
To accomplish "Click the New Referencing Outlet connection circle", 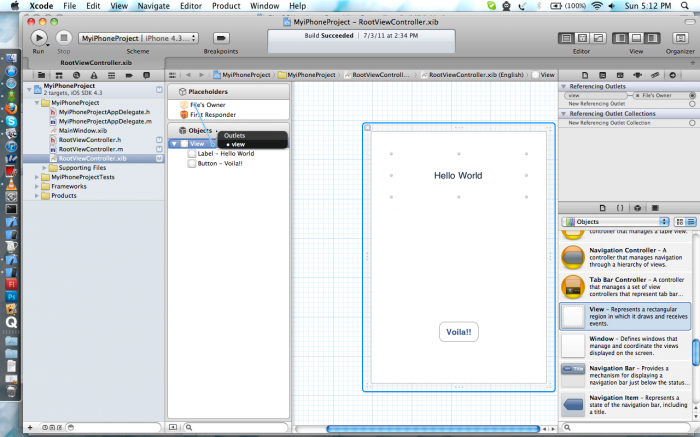I will (692, 104).
